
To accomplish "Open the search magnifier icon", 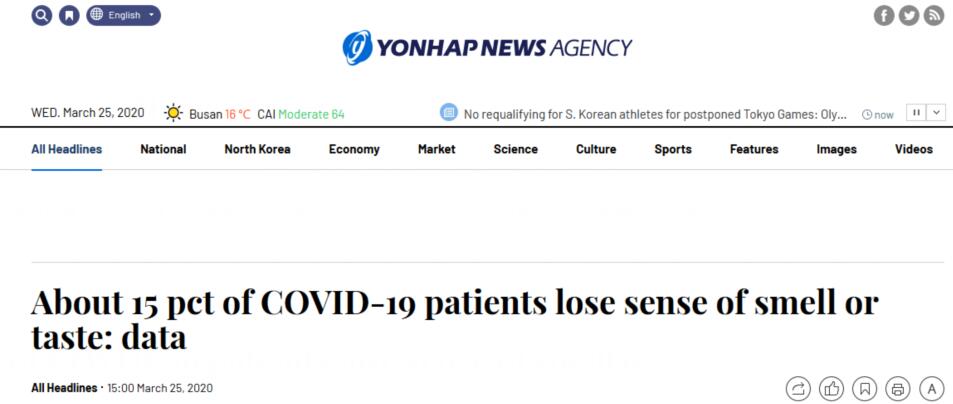I will tap(42, 15).
